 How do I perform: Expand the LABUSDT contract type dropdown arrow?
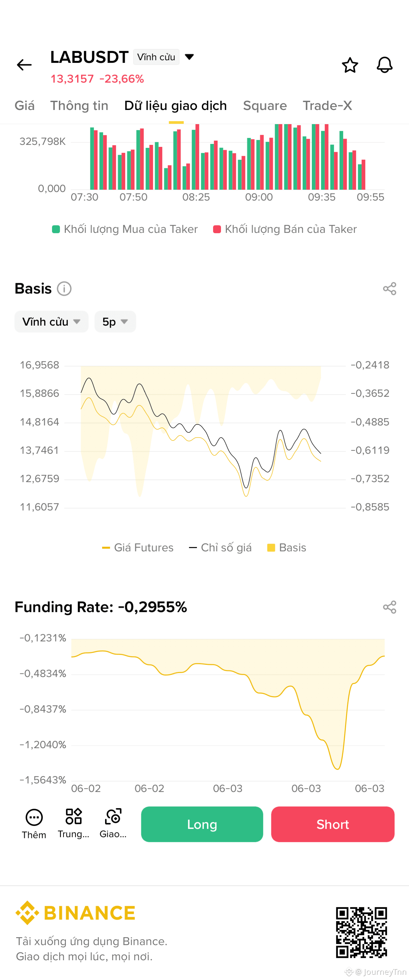pyautogui.click(x=189, y=57)
